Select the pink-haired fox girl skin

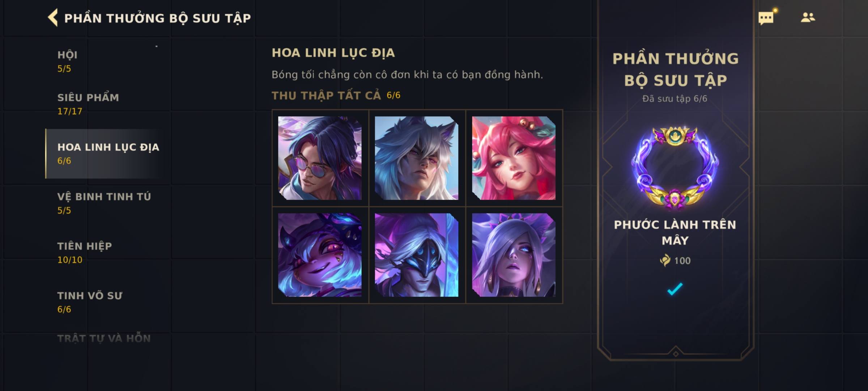pos(514,158)
